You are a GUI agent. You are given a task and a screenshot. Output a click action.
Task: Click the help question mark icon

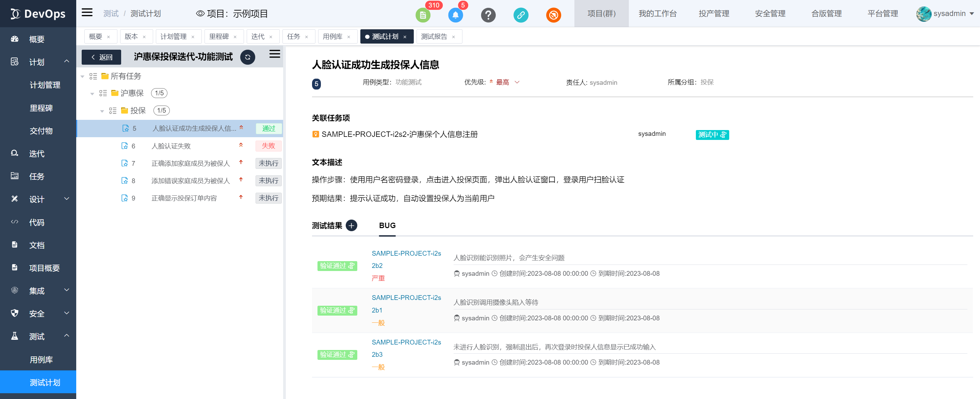[x=488, y=15]
